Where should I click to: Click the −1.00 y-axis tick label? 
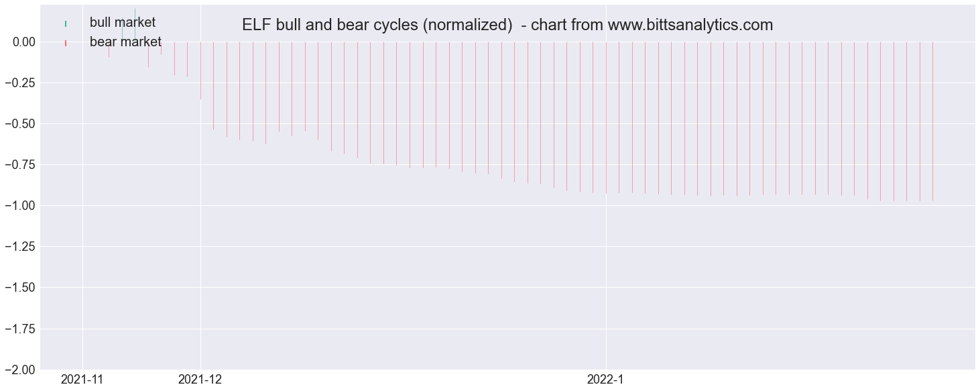click(19, 205)
